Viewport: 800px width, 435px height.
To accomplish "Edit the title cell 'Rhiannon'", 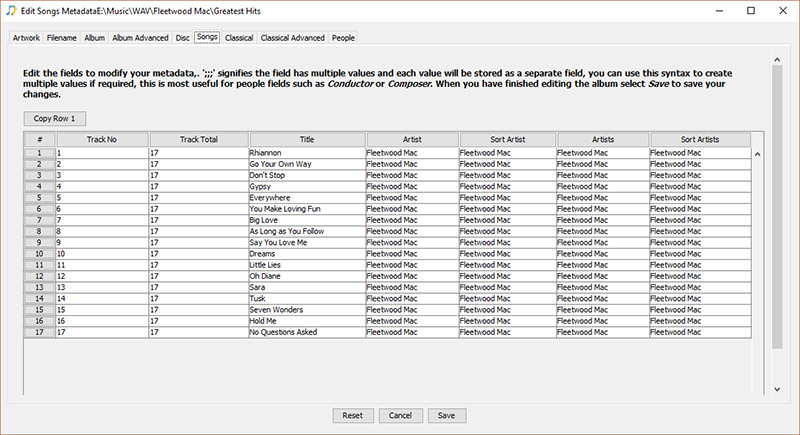I will 307,153.
